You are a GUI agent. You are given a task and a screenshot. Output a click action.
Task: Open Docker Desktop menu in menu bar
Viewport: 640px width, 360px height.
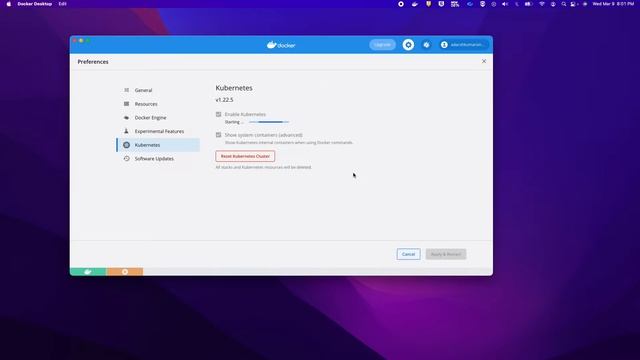pyautogui.click(x=35, y=4)
